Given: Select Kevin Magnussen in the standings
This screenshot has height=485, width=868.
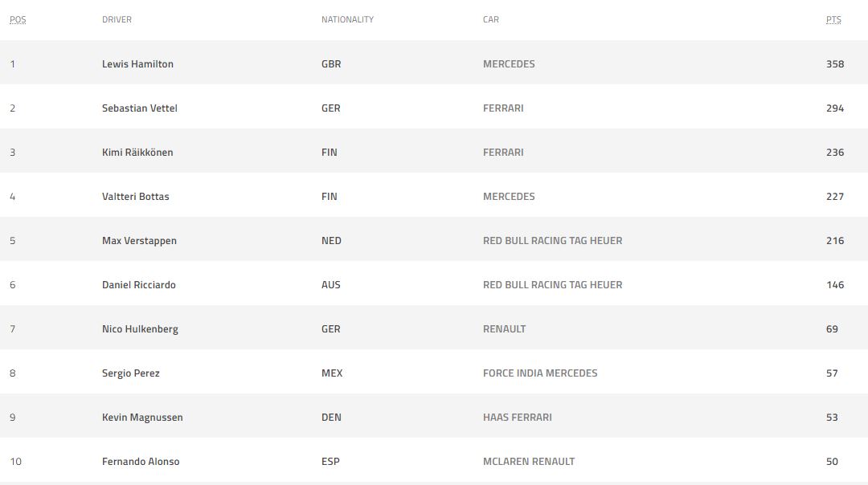Looking at the screenshot, I should [142, 418].
